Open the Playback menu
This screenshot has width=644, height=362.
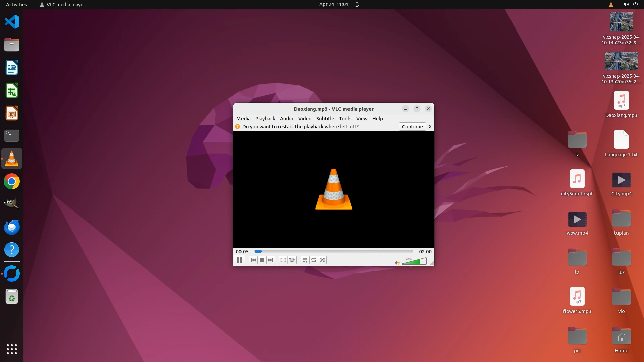265,119
